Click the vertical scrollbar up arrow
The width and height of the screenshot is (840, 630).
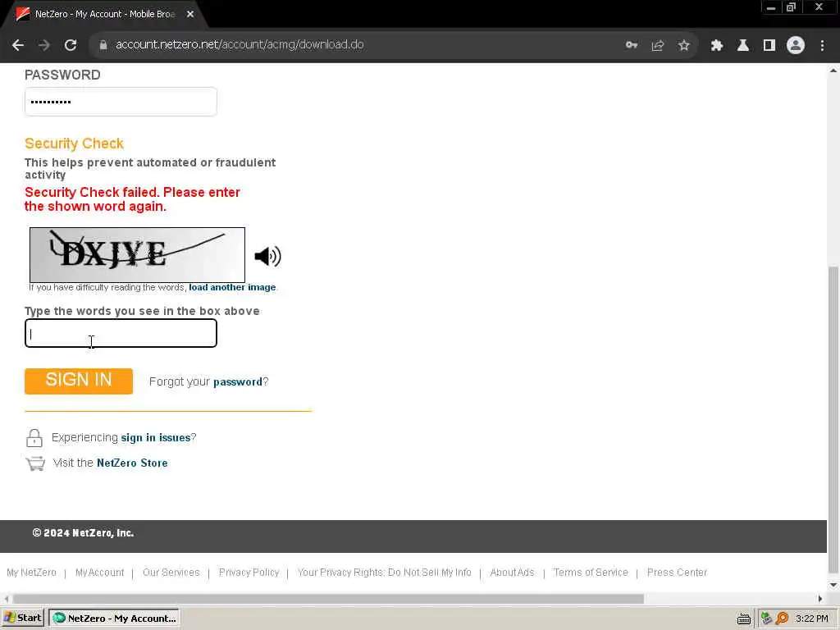pos(833,71)
